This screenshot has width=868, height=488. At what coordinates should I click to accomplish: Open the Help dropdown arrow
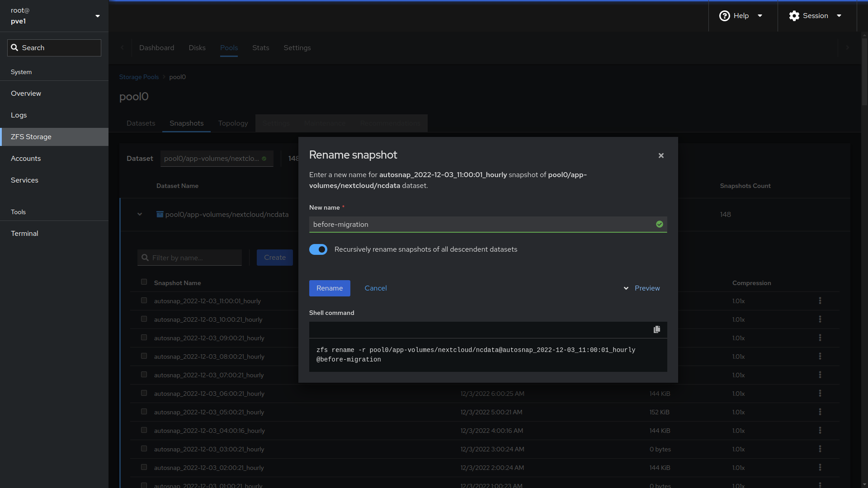760,16
